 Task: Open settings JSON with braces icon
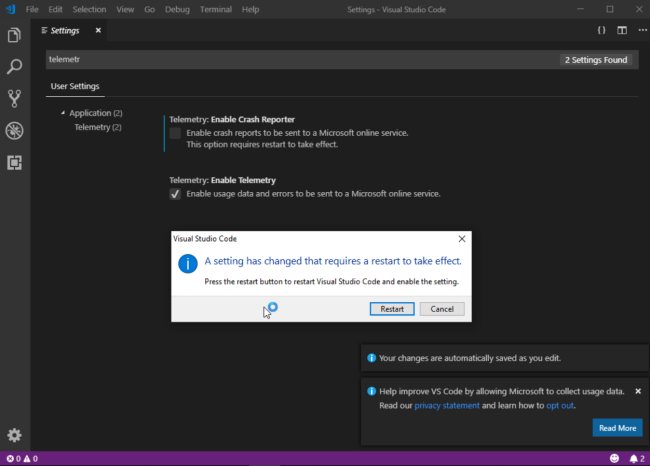tap(601, 30)
